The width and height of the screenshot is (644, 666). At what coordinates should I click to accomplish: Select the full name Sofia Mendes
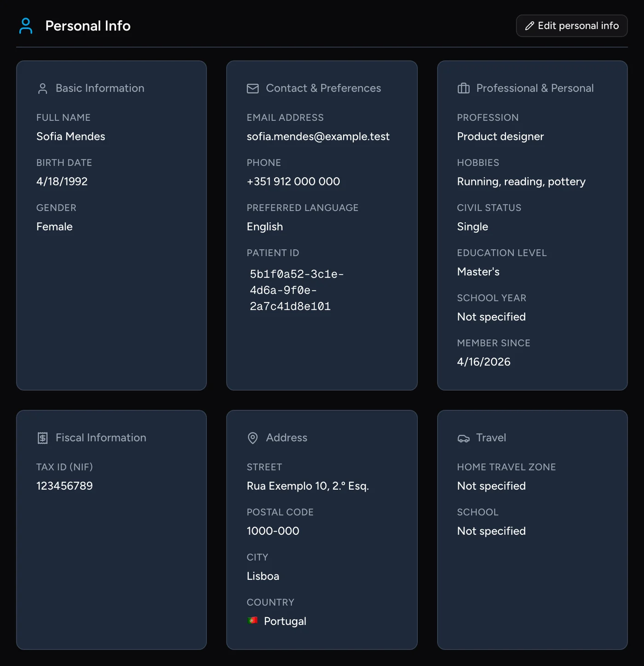tap(71, 136)
